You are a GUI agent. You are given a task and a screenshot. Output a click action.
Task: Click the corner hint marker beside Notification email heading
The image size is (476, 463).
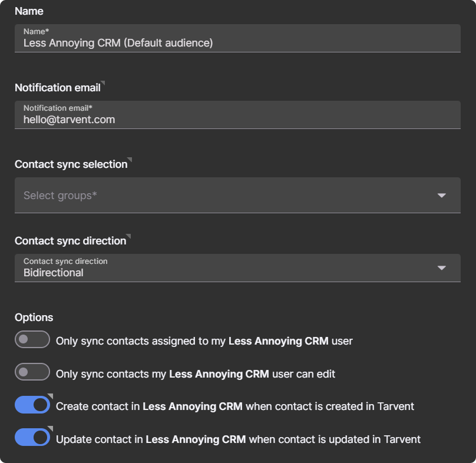(x=103, y=83)
